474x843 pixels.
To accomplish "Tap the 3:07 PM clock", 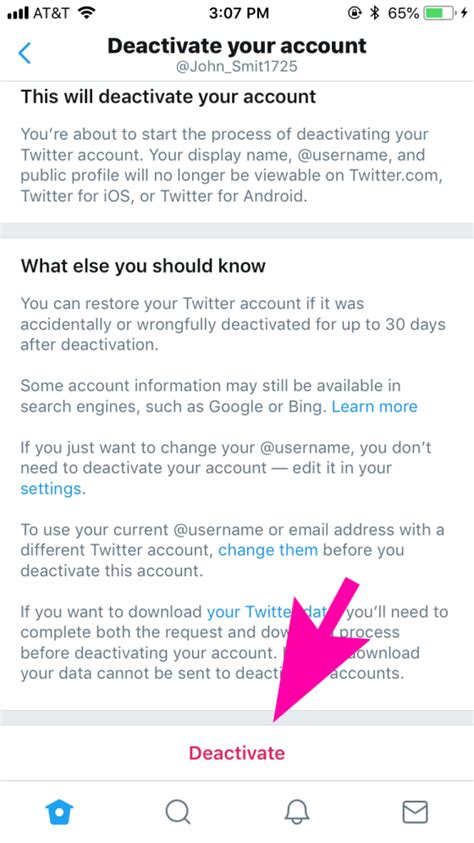I will pyautogui.click(x=239, y=13).
